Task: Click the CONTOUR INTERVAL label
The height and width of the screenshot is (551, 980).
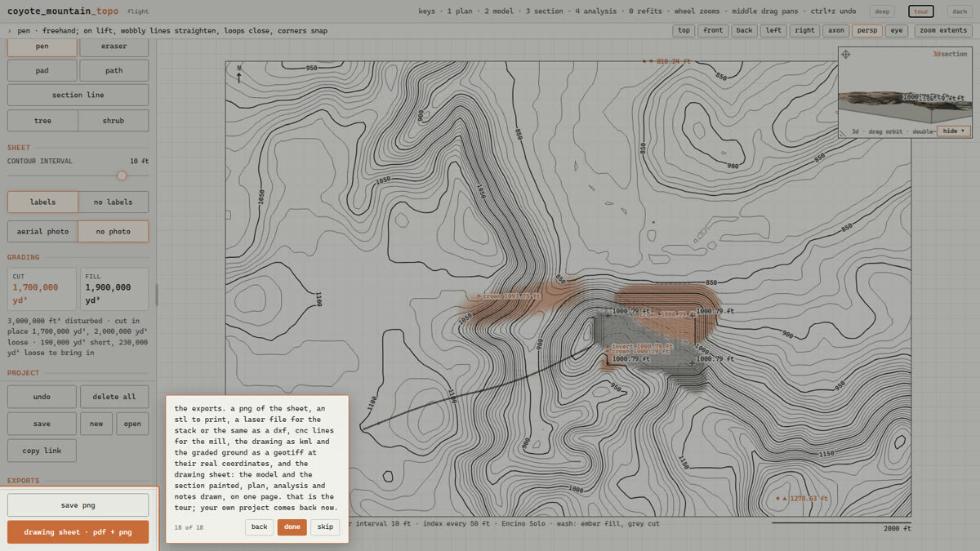Action: pyautogui.click(x=40, y=162)
